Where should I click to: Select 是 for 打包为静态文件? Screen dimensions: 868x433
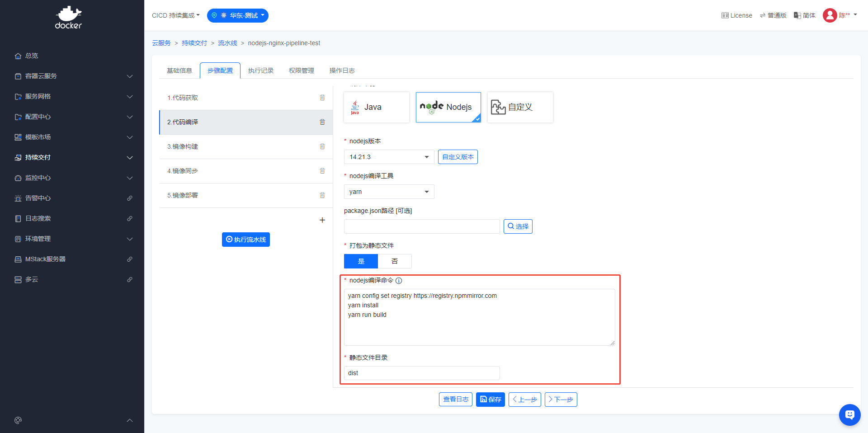pyautogui.click(x=361, y=261)
